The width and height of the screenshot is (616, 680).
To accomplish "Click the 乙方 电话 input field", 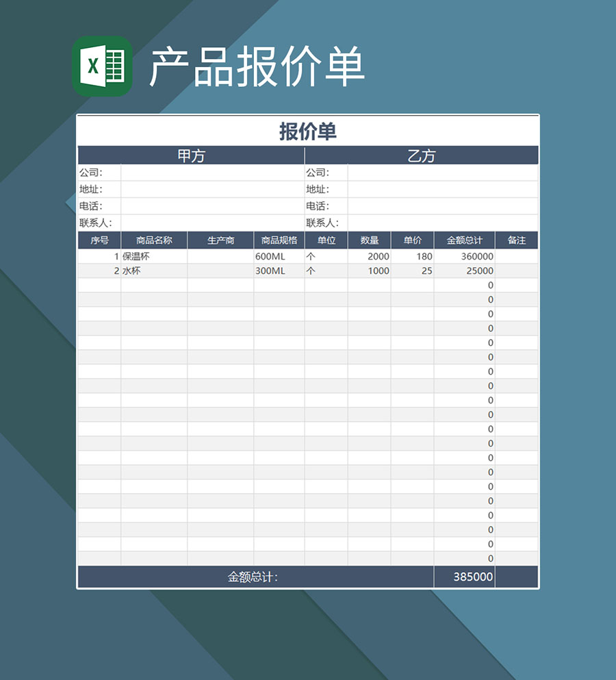I will [x=442, y=206].
